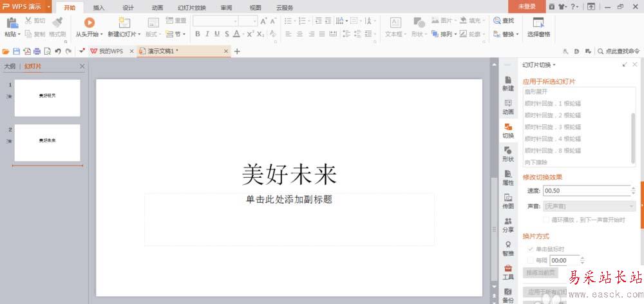Screen dimensions: 644x304
Task: Select the Format Painter brush
Action: click(x=57, y=23)
